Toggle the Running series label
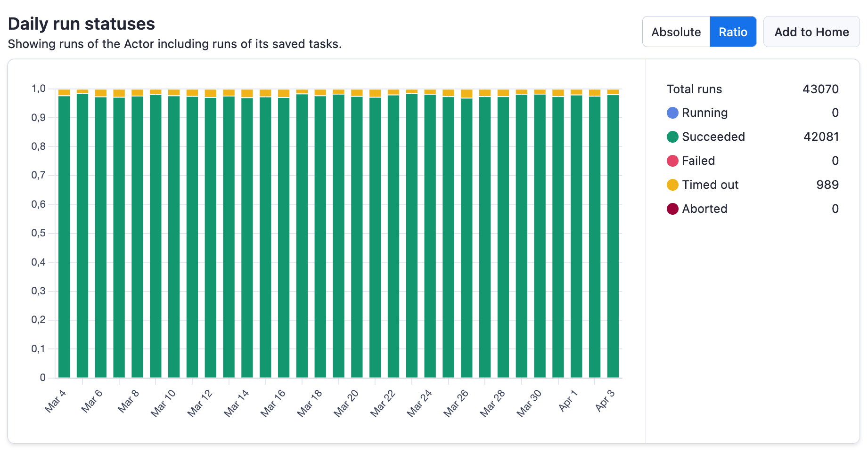The image size is (868, 453). 704,113
